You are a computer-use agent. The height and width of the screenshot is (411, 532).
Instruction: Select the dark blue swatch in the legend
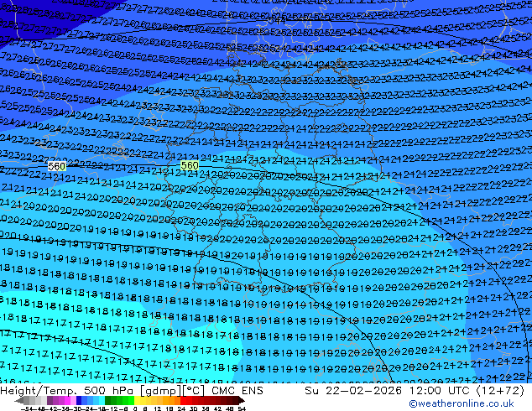tap(79, 400)
